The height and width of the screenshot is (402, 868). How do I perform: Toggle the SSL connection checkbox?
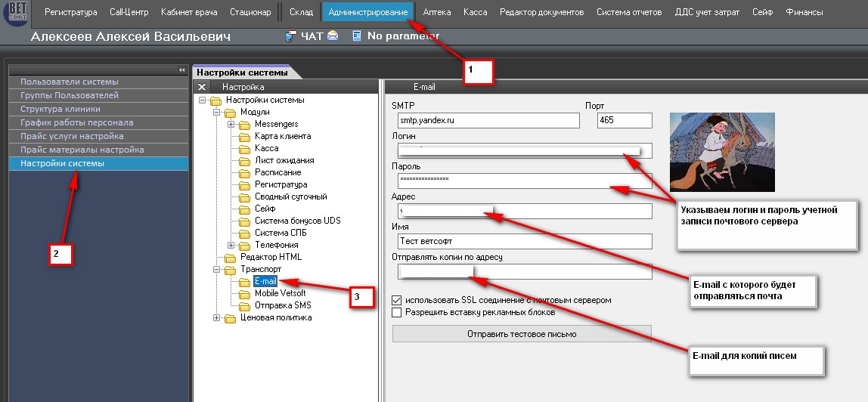click(397, 300)
